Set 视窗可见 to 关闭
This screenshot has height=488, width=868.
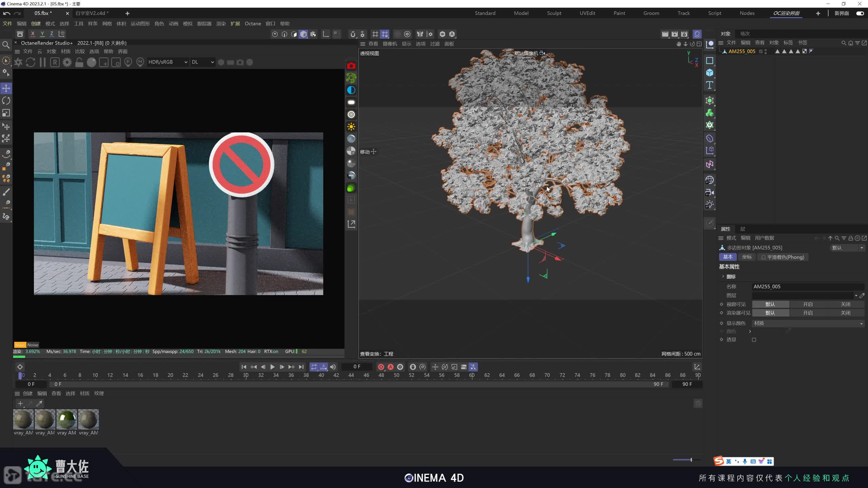click(x=845, y=304)
